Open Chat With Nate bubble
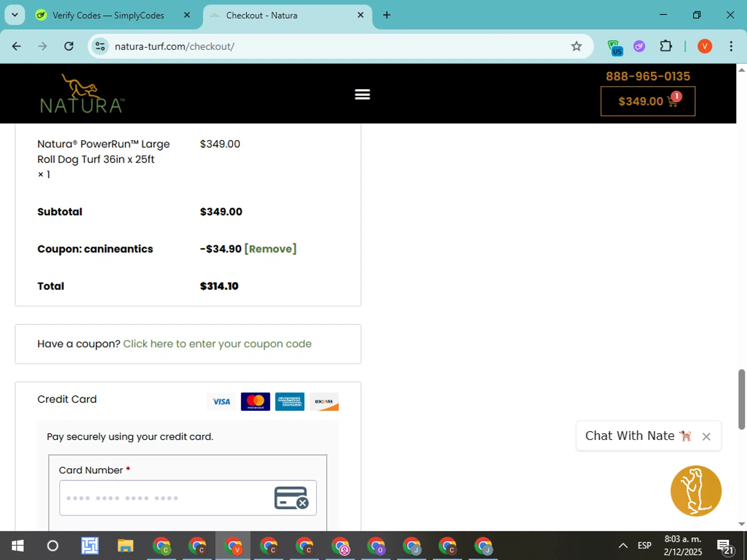This screenshot has height=560, width=747. pyautogui.click(x=638, y=436)
